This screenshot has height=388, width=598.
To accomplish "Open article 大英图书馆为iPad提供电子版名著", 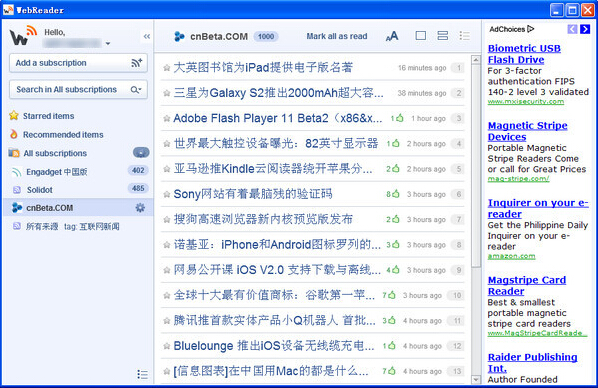I will point(263,68).
